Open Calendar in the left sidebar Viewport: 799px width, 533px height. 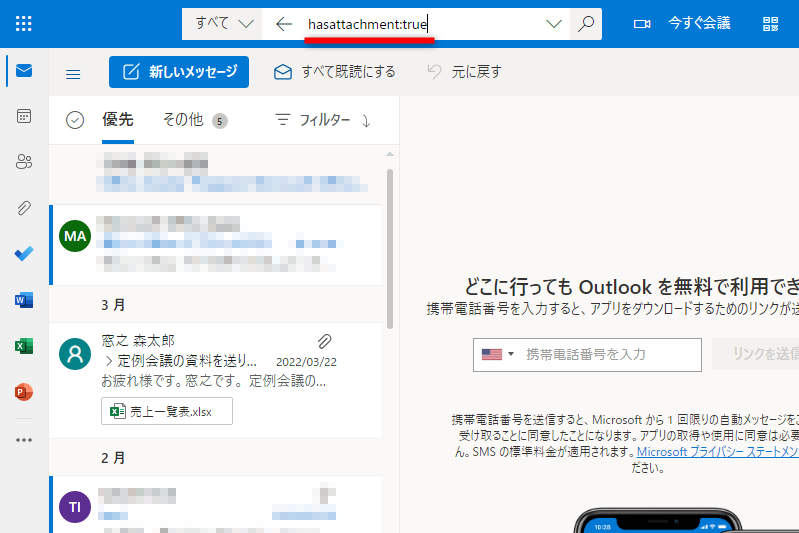click(x=24, y=116)
